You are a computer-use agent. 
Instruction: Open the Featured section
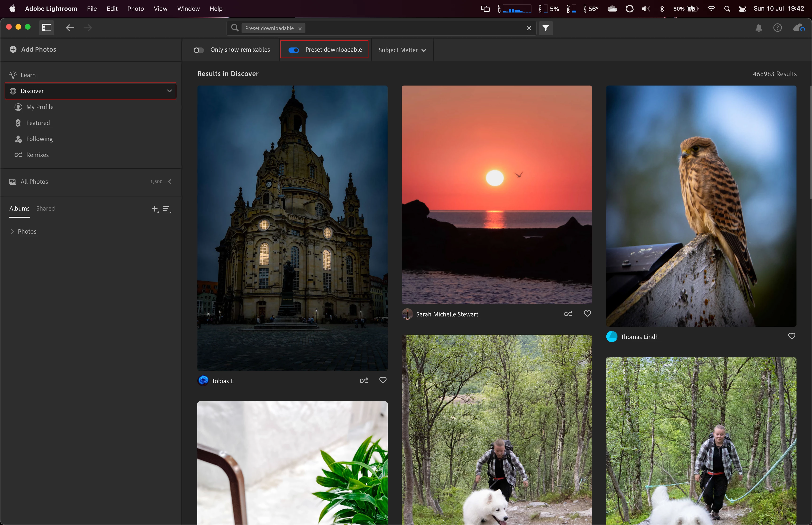click(38, 123)
